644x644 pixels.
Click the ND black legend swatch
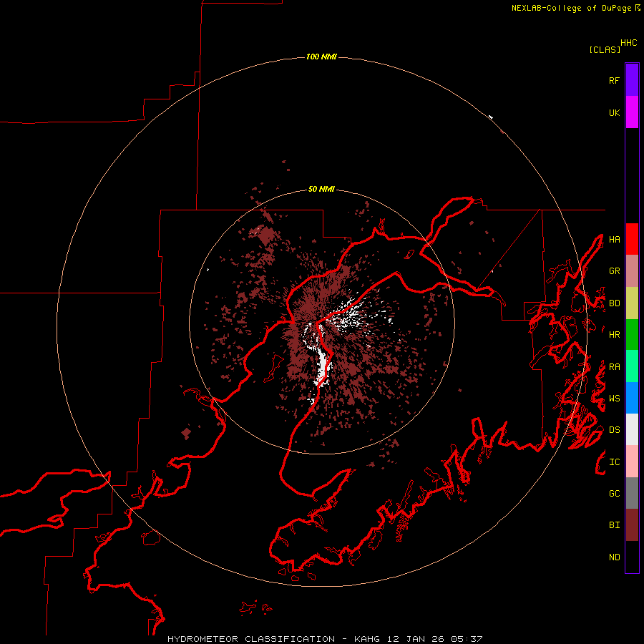(632, 557)
